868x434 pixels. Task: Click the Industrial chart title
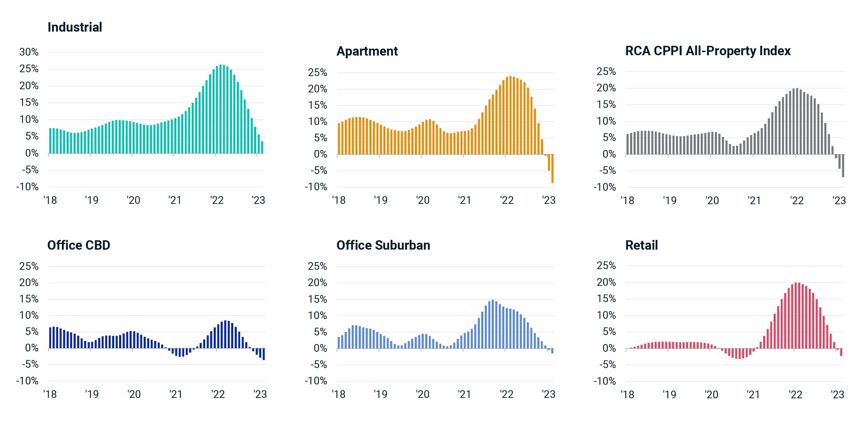75,27
